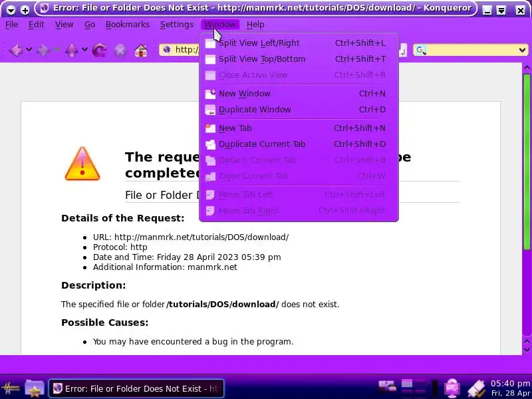The image size is (532, 399).
Task: Open the View menu
Action: pyautogui.click(x=64, y=25)
